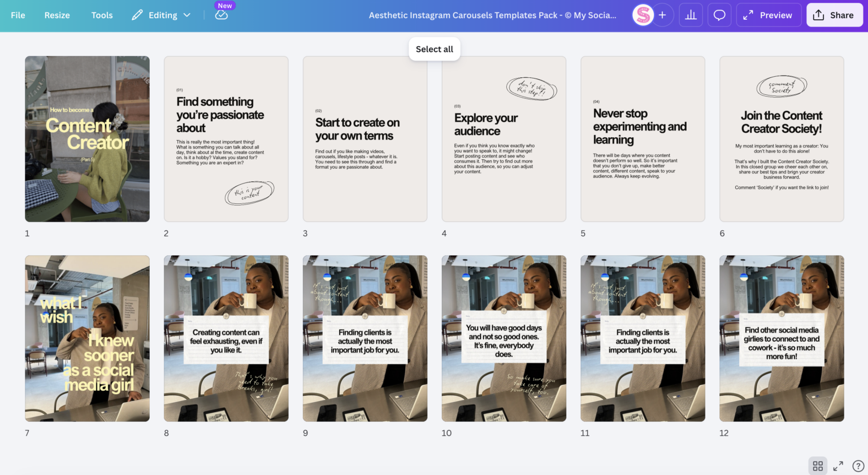Open the insights chart icon

click(691, 15)
